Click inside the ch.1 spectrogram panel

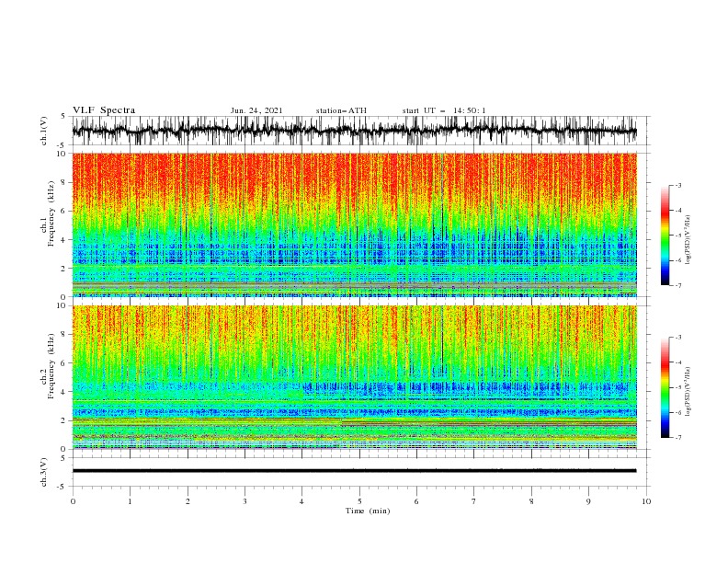[x=354, y=224]
